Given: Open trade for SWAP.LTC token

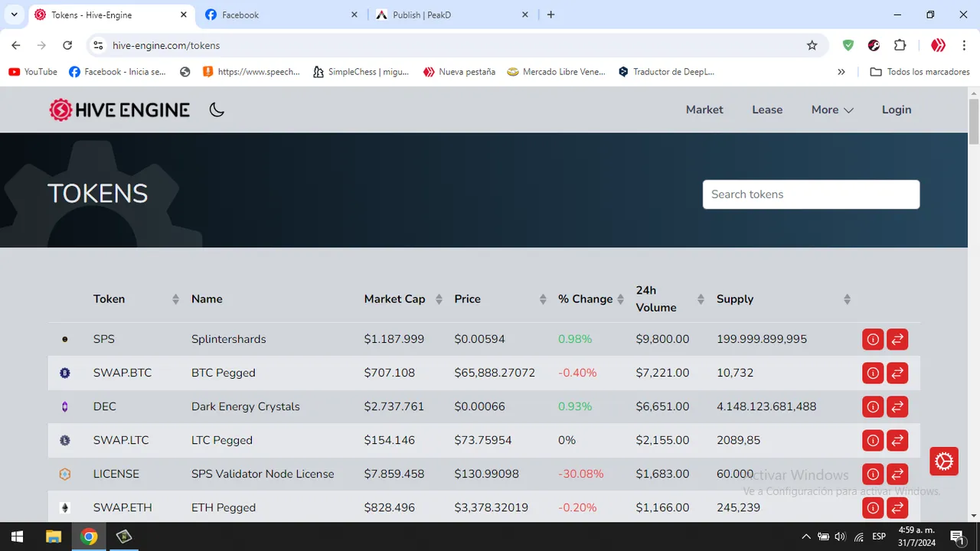Looking at the screenshot, I should [x=897, y=440].
